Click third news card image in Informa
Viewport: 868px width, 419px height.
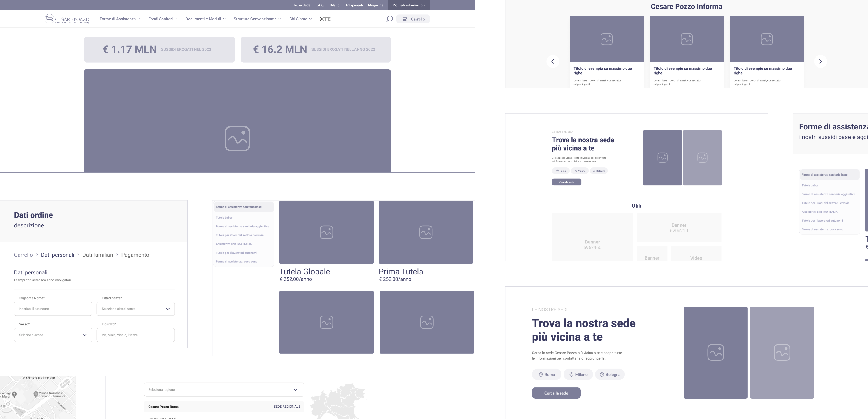pyautogui.click(x=767, y=39)
